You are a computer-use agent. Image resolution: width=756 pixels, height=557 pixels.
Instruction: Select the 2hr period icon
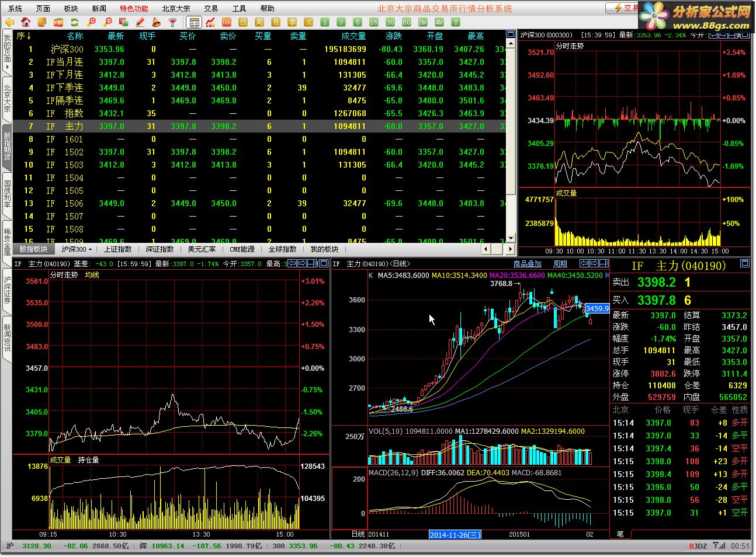423,22
